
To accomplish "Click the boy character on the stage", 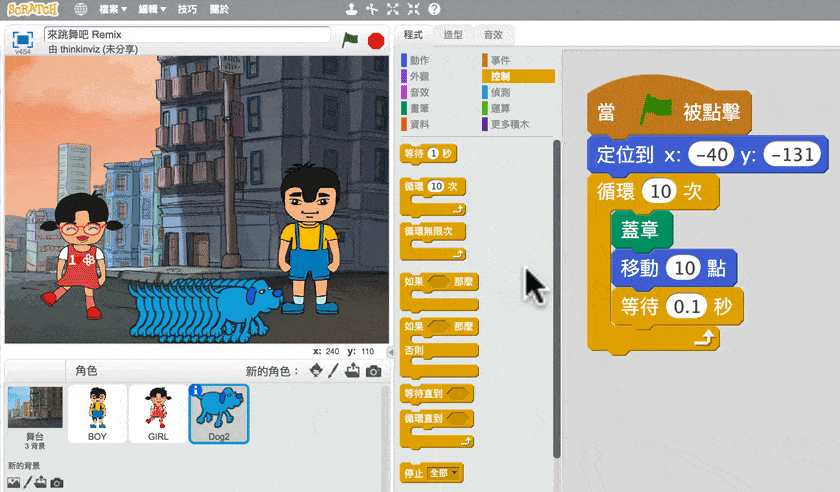I will point(310,238).
